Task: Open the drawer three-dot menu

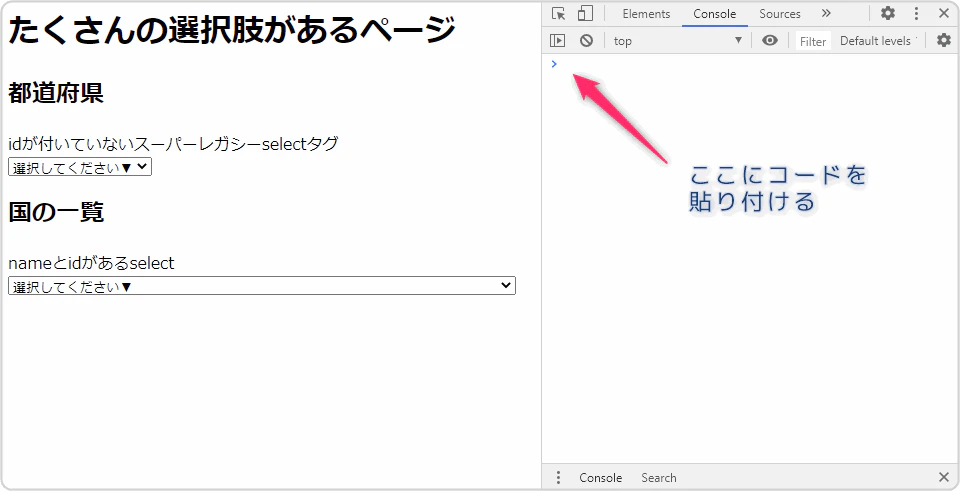Action: coord(558,478)
